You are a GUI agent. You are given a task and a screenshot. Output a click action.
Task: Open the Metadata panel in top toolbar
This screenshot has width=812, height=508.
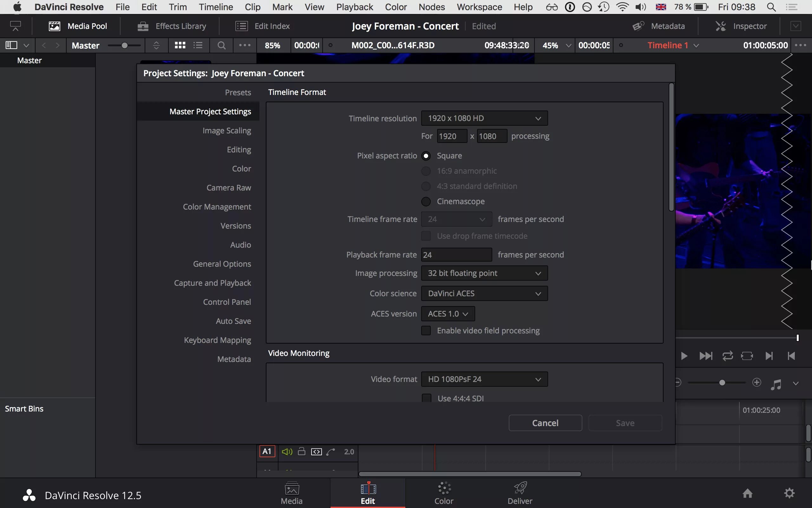point(658,26)
